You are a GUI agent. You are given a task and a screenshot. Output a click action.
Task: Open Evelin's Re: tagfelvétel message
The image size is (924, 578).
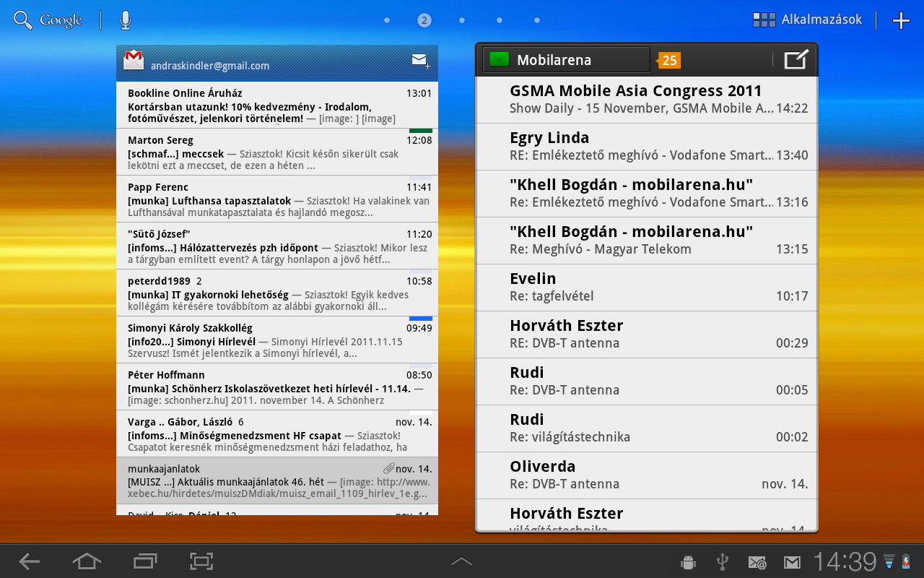647,288
